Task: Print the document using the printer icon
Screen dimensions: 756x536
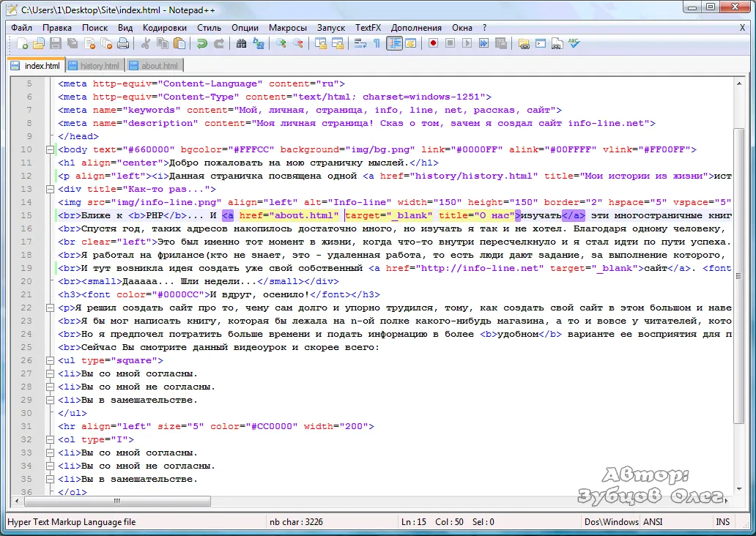Action: pos(123,44)
